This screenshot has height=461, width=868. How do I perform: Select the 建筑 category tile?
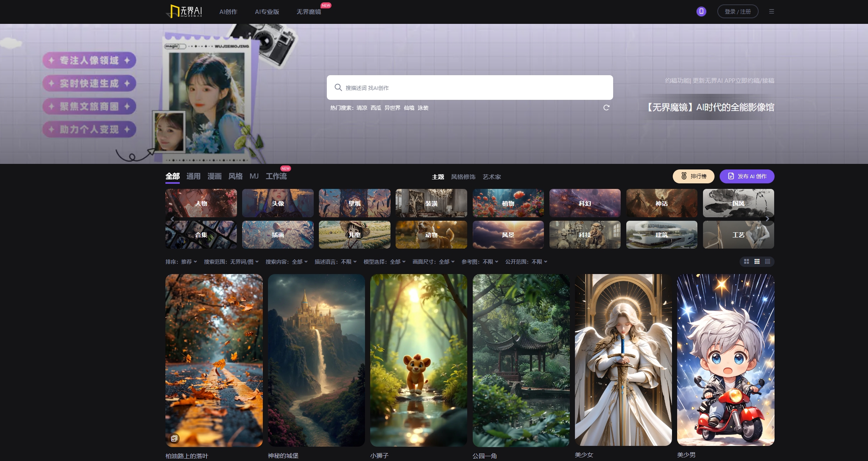pyautogui.click(x=662, y=235)
